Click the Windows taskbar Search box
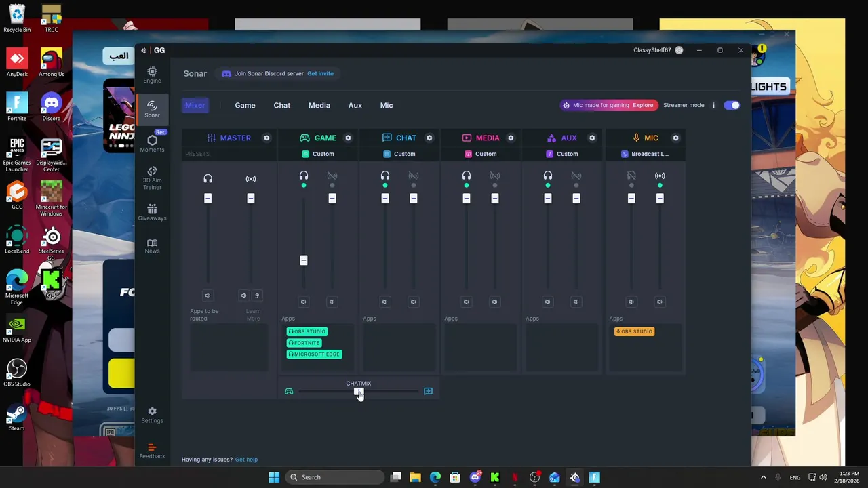The height and width of the screenshot is (488, 868). [335, 477]
